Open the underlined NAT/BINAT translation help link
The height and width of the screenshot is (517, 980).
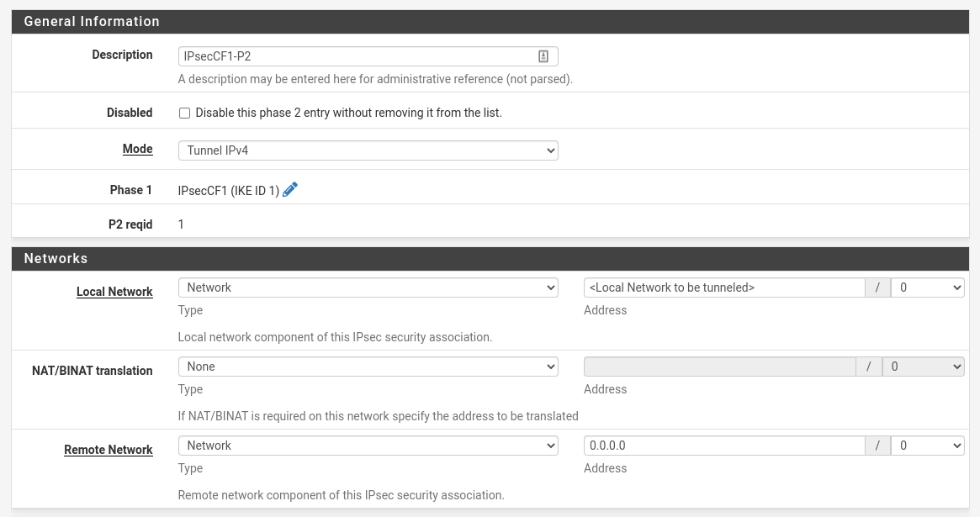tap(92, 371)
